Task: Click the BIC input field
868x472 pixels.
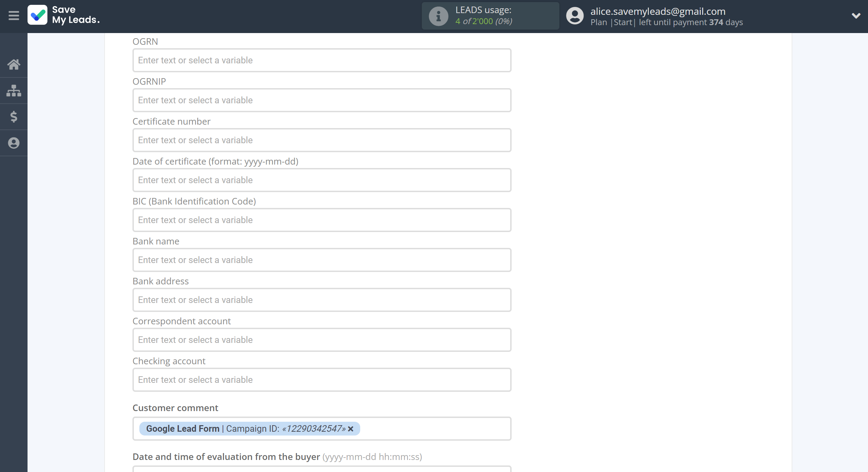Action: pos(322,220)
